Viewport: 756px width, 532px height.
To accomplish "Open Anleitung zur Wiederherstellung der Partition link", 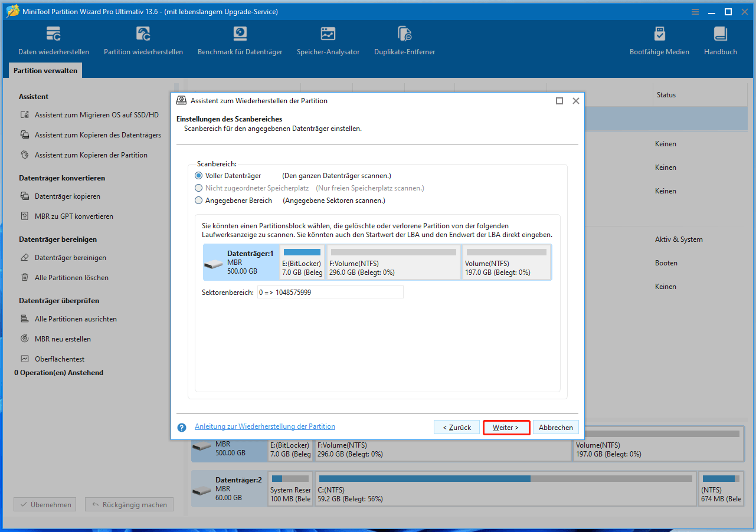I will (x=264, y=426).
